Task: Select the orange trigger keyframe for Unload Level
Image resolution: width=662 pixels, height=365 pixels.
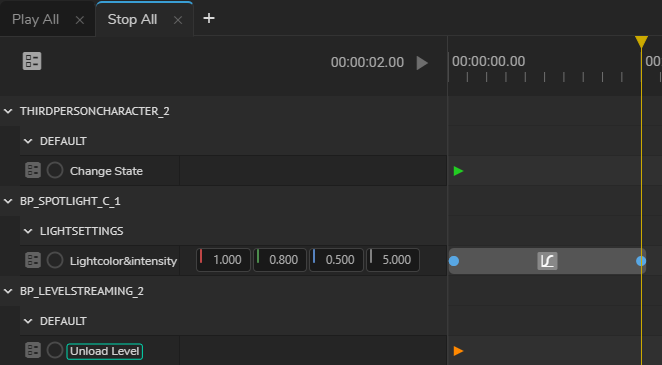Action: (x=459, y=351)
